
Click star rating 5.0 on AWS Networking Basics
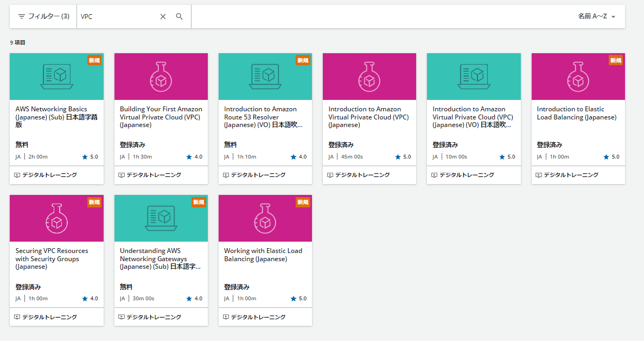pyautogui.click(x=91, y=156)
